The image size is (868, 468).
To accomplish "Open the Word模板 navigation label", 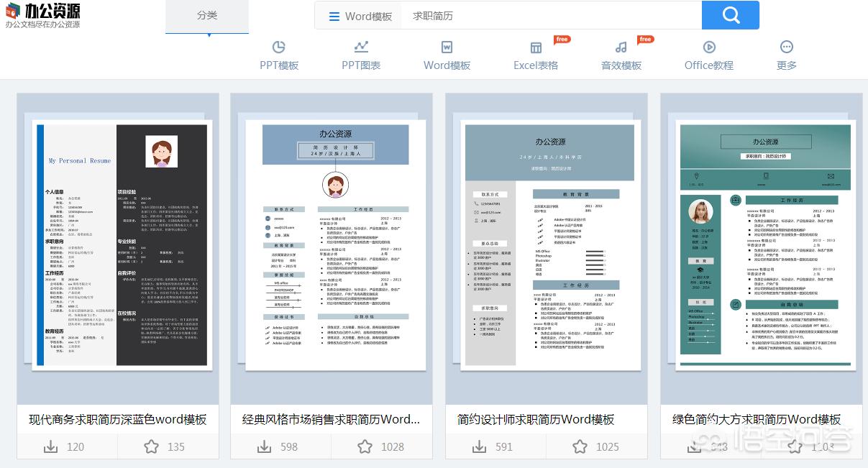I will tap(447, 65).
